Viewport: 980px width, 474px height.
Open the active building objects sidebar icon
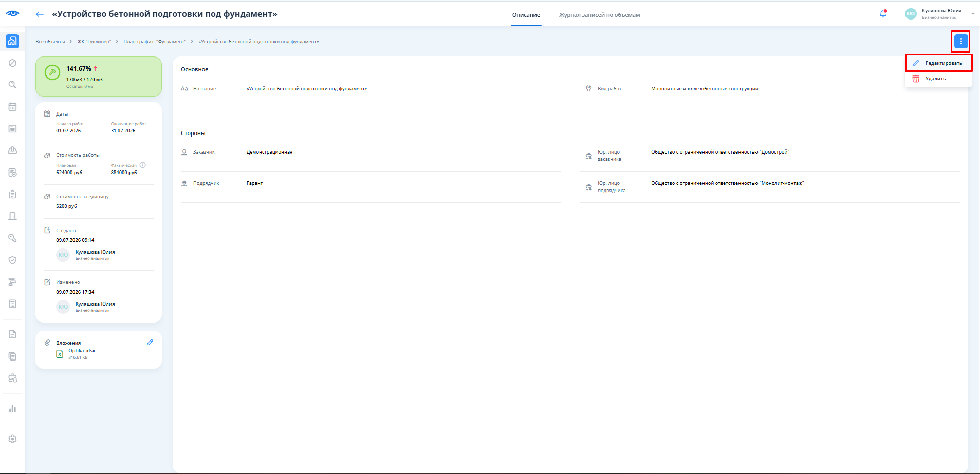pos(12,41)
